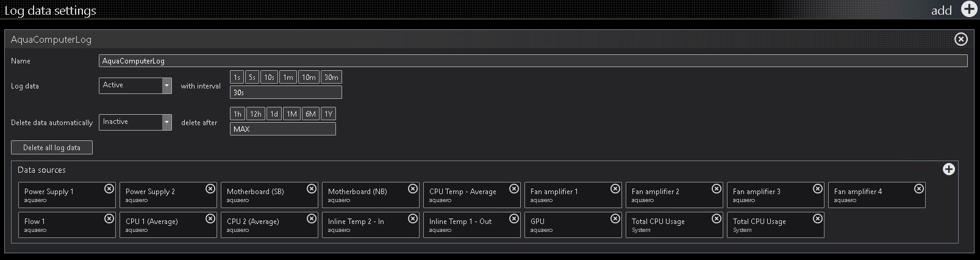Set log interval to 10s preset
Screen dimensions: 980x260
[269, 78]
